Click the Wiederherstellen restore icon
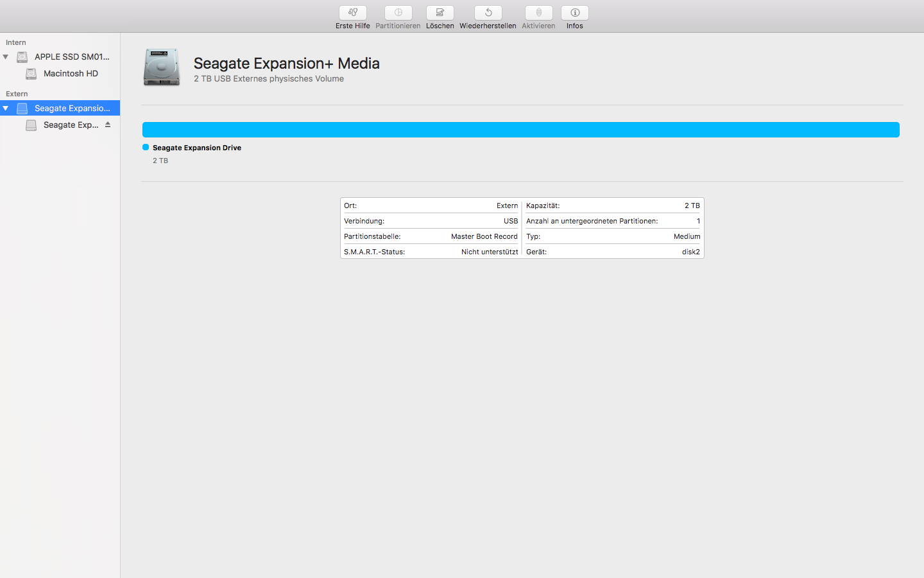The height and width of the screenshot is (578, 924). tap(488, 13)
